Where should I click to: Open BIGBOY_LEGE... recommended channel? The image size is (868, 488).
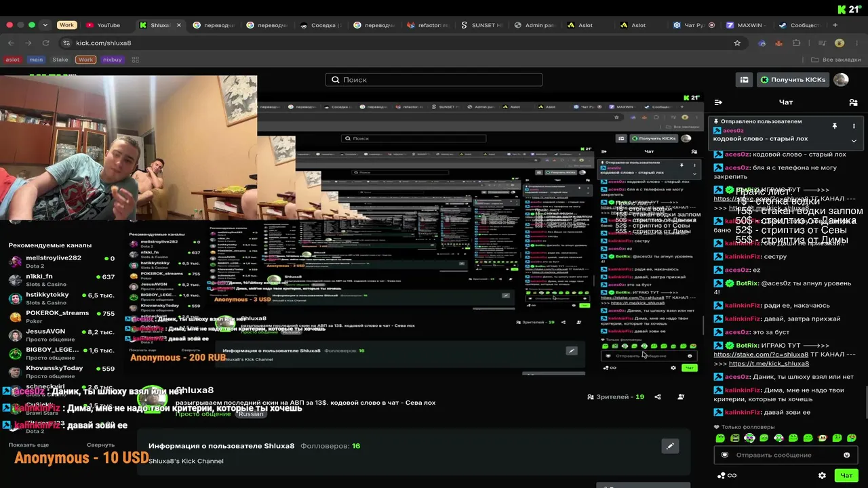point(62,353)
